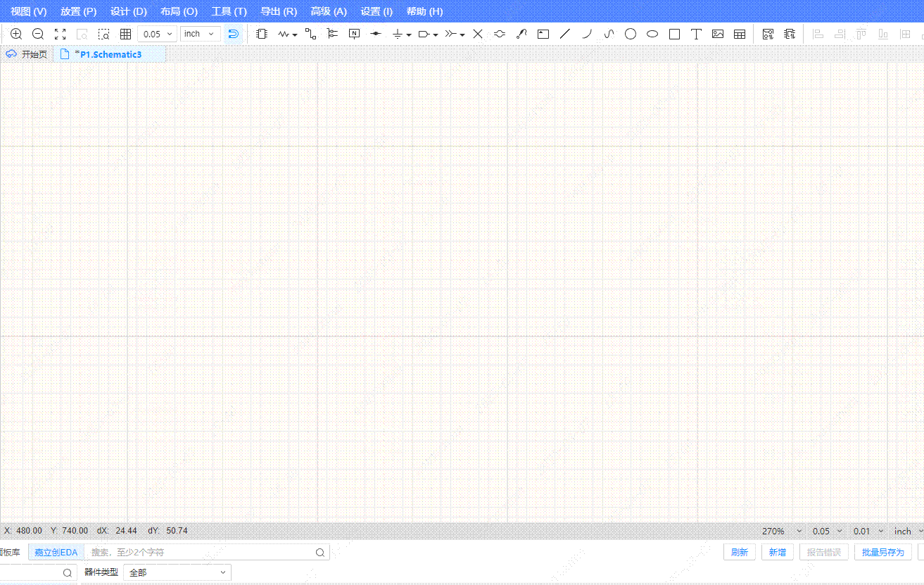Choose the wire drawing tool
Screen dimensions: 924x585
(310, 34)
